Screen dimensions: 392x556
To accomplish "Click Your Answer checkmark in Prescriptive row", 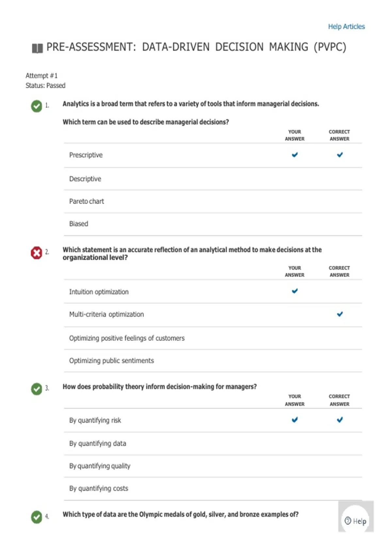I will pos(295,155).
